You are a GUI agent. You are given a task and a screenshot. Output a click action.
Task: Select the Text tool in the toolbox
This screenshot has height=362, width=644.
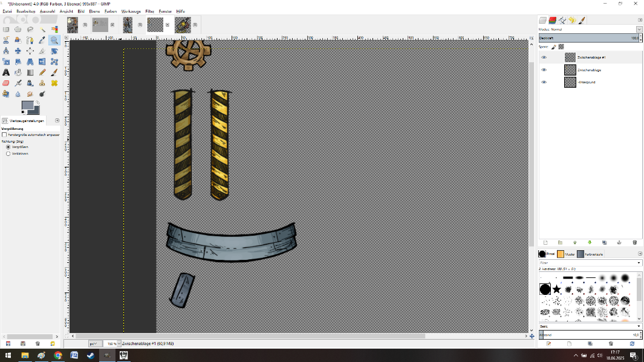[x=6, y=73]
